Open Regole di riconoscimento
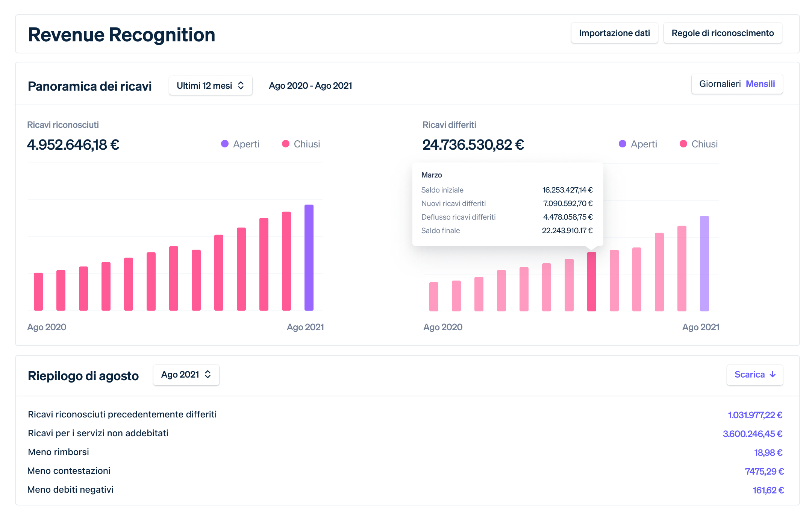 (723, 33)
